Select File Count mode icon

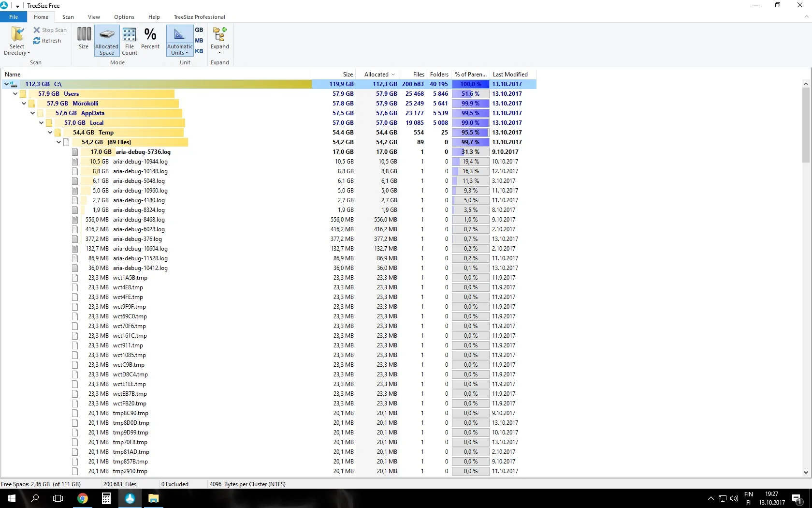point(130,34)
